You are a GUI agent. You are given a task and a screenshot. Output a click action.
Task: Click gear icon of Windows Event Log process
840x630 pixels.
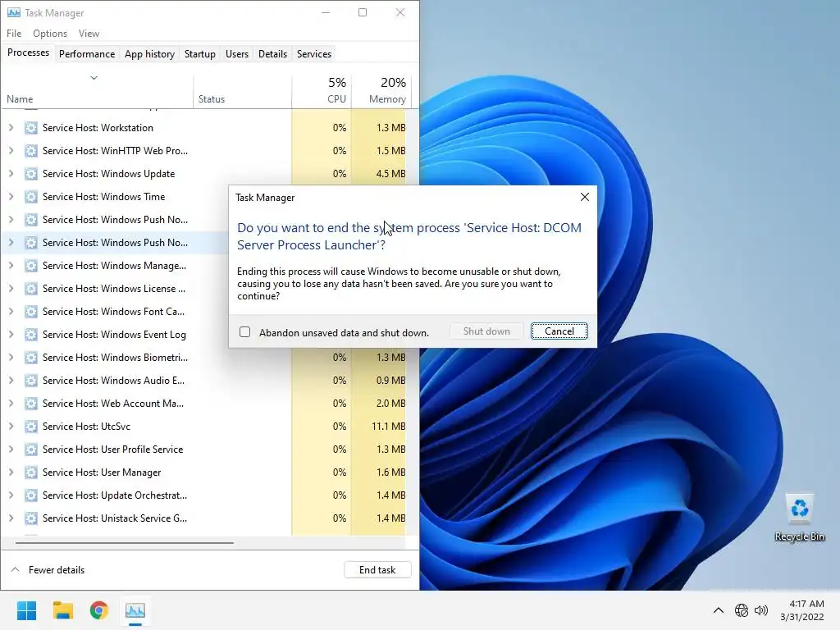click(31, 335)
